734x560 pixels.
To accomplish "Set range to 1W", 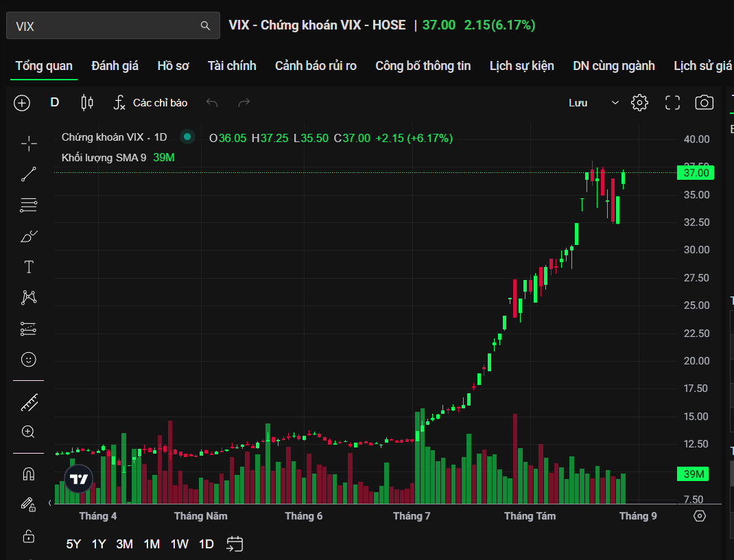I will [x=179, y=544].
